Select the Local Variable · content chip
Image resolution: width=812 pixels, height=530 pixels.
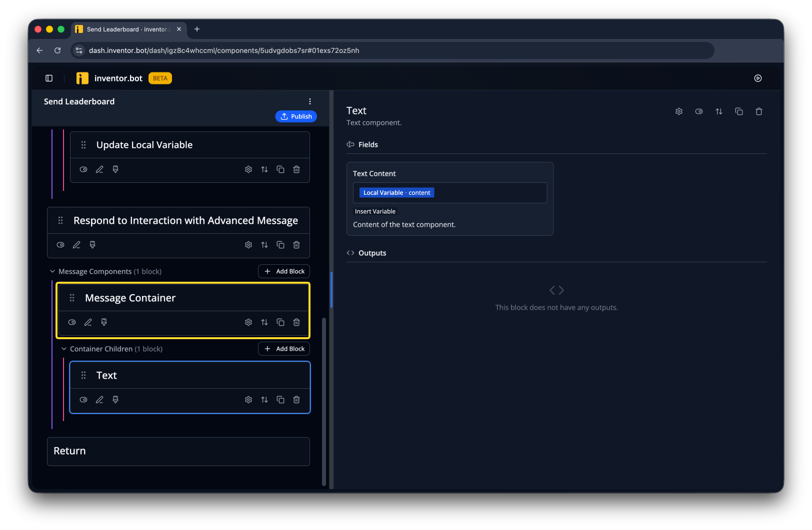[396, 193]
